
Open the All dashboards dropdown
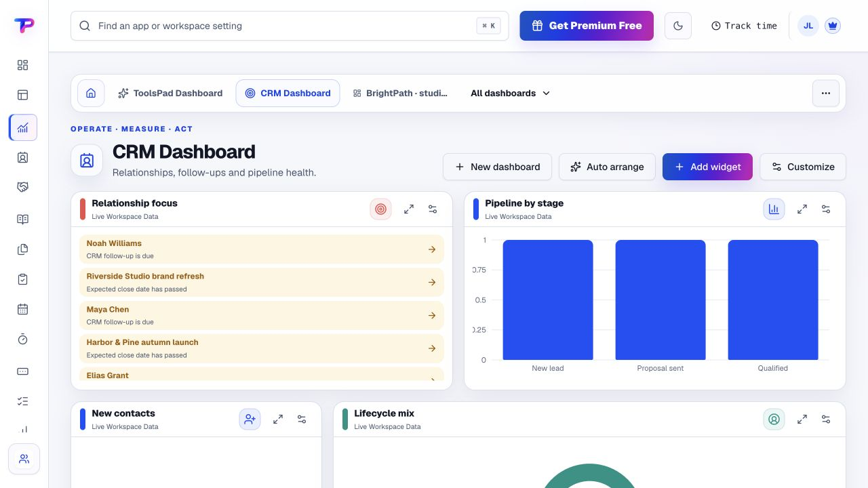[x=510, y=94]
